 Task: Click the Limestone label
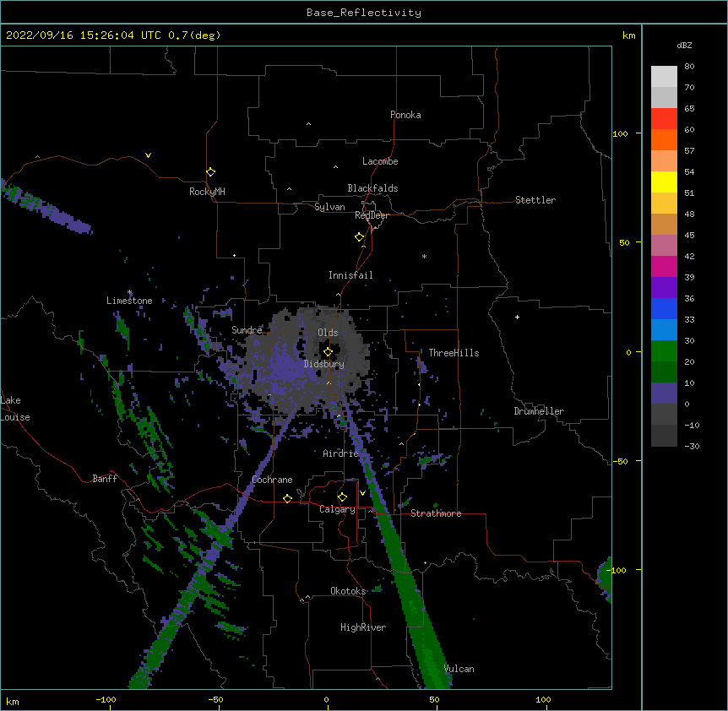click(x=129, y=301)
